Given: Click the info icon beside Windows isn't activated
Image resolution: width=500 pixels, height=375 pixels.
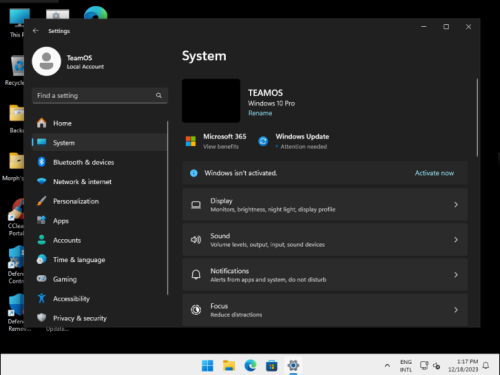Looking at the screenshot, I should coord(194,173).
